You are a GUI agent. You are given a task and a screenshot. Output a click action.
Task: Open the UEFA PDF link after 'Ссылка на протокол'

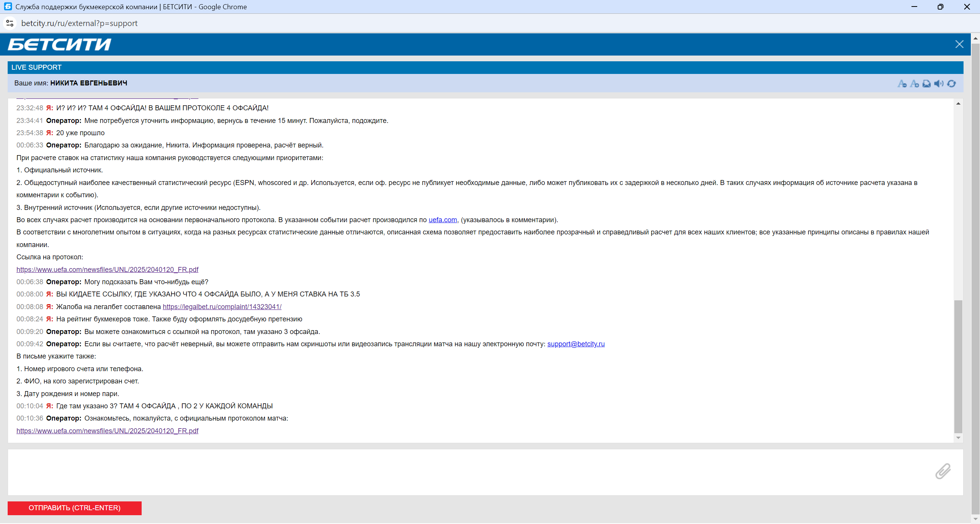tap(107, 270)
